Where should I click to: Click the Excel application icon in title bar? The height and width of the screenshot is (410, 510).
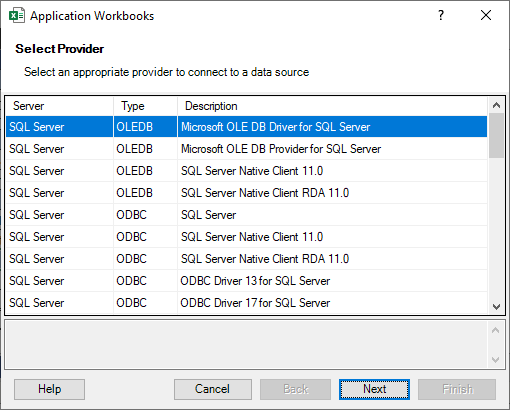pos(17,16)
